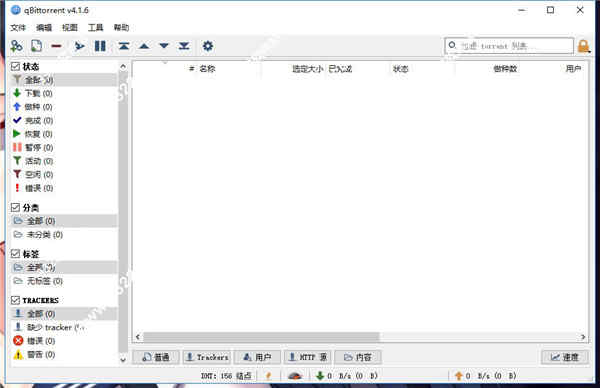The width and height of the screenshot is (600, 388).
Task: Move torrent to bottom of queue
Action: coord(184,46)
